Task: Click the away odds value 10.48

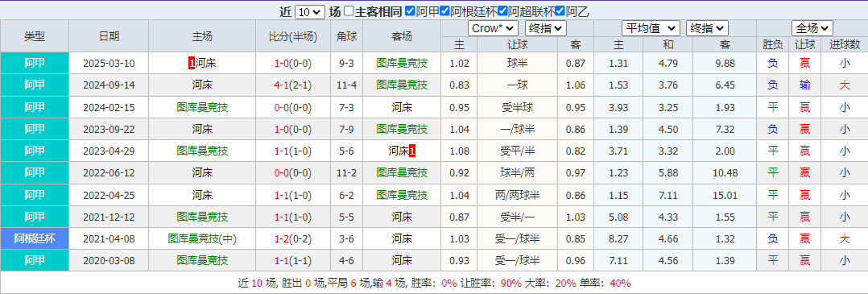Action: point(725,172)
